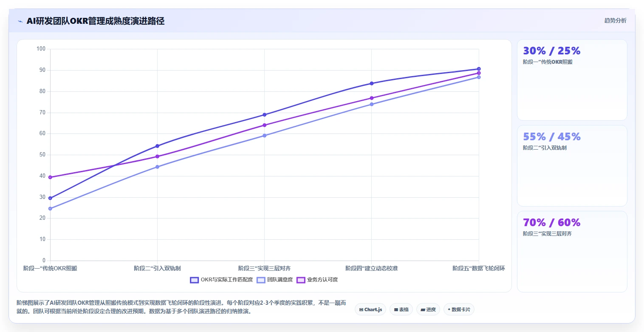Click x-axis label 阶段五“数据飞轮闭环

[479, 268]
